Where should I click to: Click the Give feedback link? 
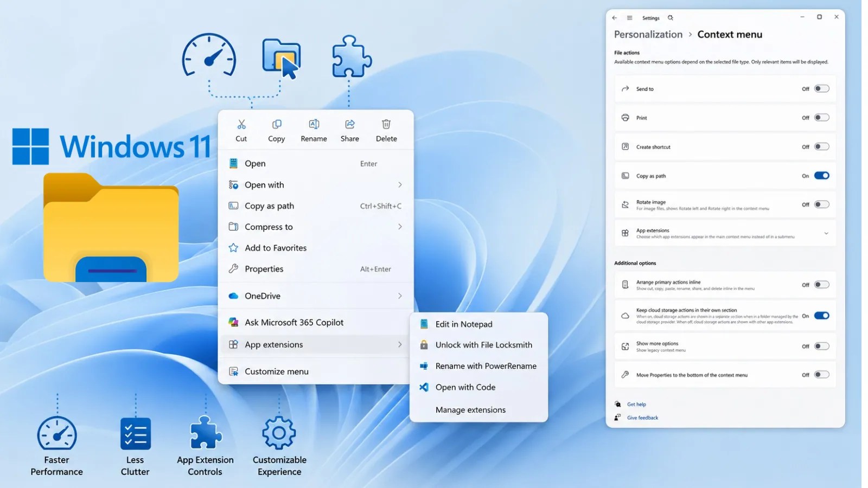[642, 418]
